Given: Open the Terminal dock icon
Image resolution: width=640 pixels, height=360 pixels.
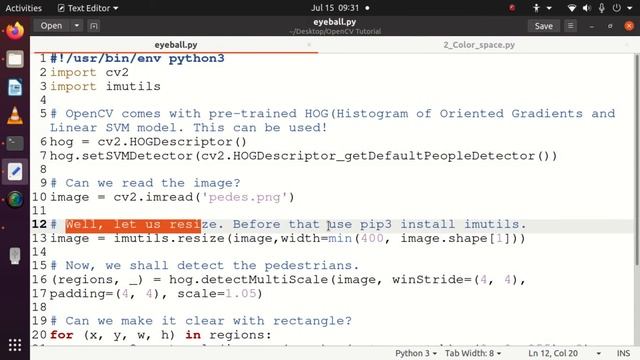Looking at the screenshot, I should pyautogui.click(x=15, y=143).
